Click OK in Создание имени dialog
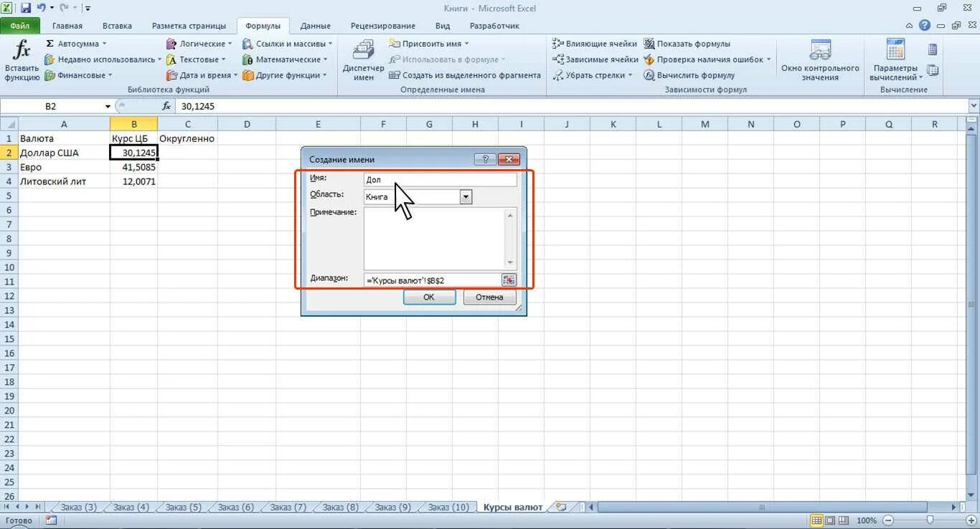This screenshot has height=529, width=980. click(429, 297)
